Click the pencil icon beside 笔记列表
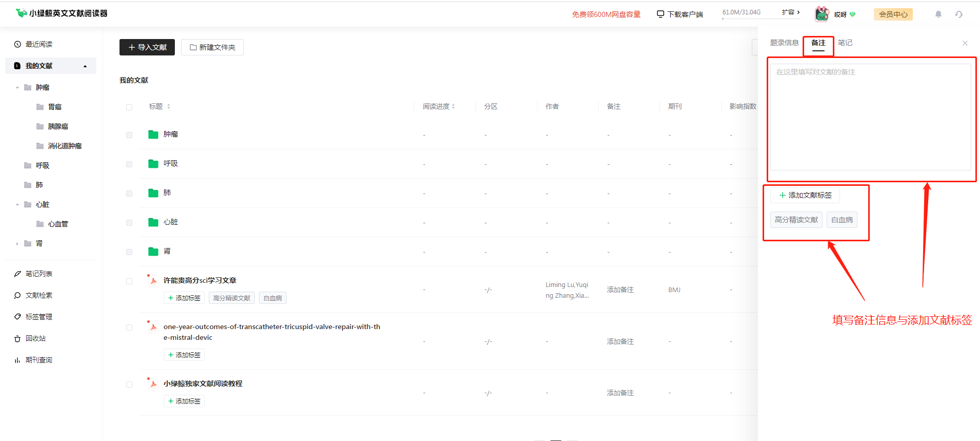 [x=17, y=274]
